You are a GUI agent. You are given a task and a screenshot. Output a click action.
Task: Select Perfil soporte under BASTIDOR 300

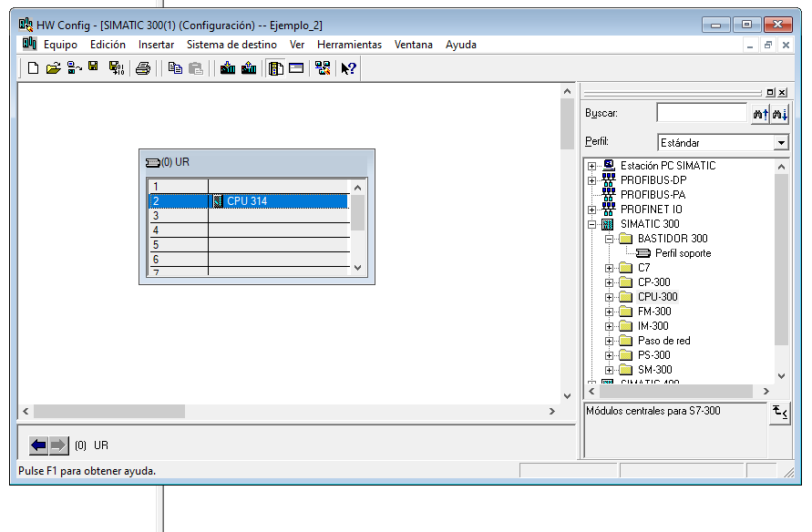tap(684, 253)
